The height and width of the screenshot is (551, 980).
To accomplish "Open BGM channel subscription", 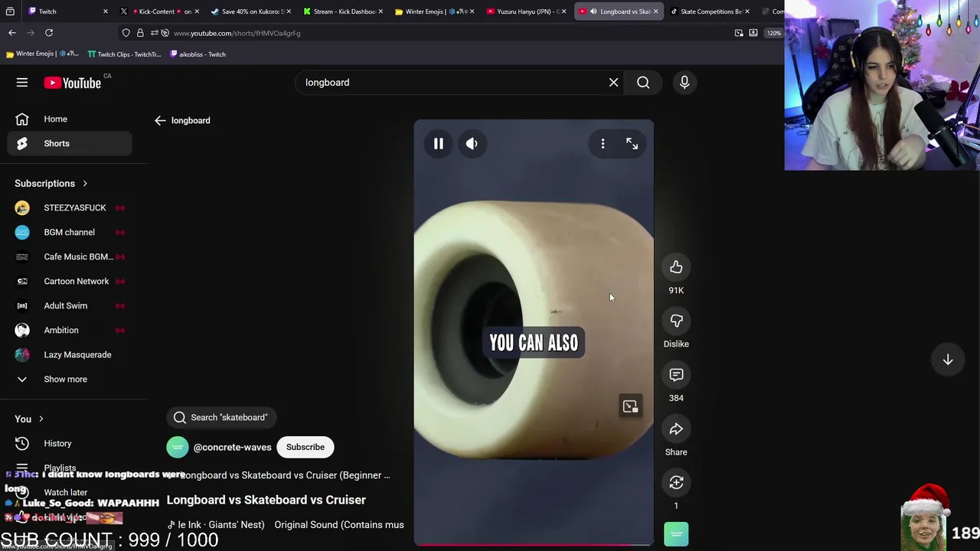I will (70, 233).
